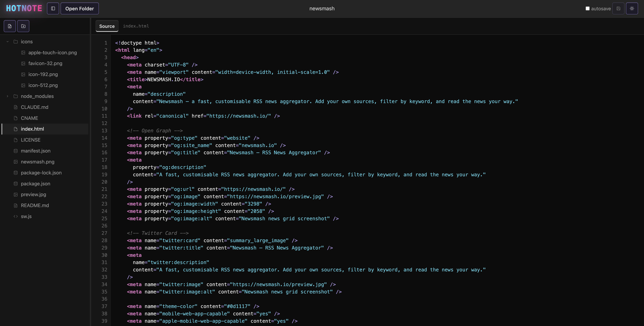Click the document icon beside CLAUDE.md

click(x=16, y=107)
